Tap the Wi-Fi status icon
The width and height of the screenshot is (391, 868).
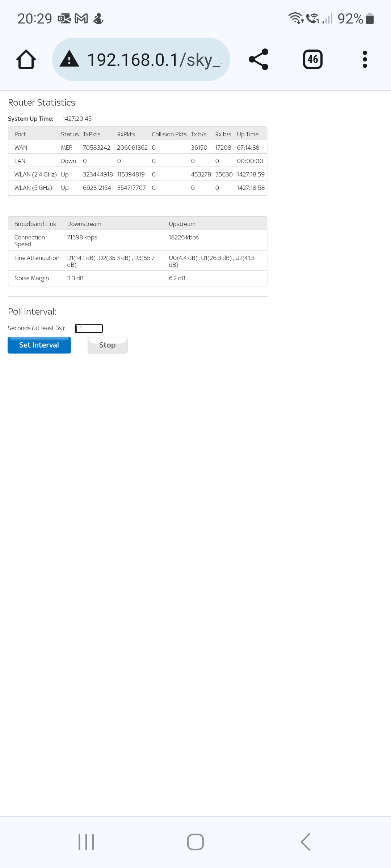[x=296, y=18]
